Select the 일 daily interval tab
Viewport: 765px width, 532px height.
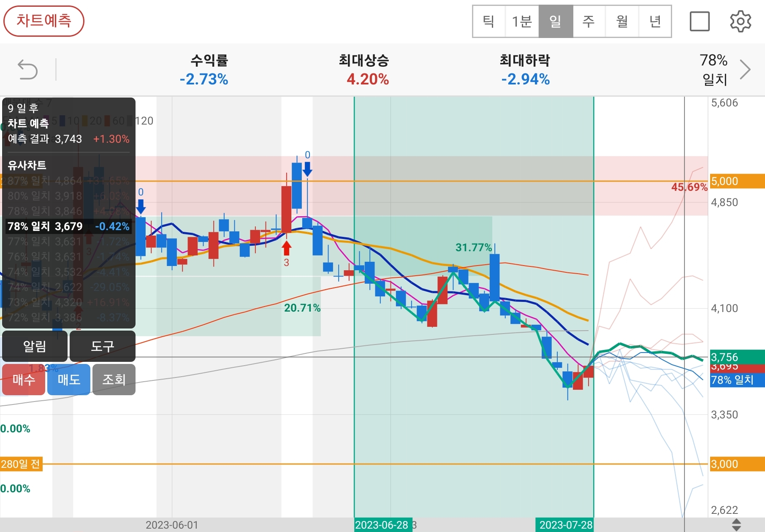556,22
